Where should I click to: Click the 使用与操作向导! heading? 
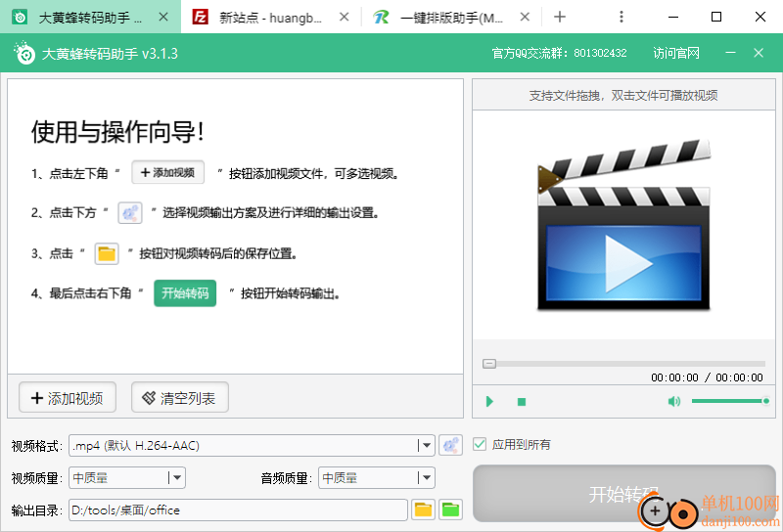117,132
